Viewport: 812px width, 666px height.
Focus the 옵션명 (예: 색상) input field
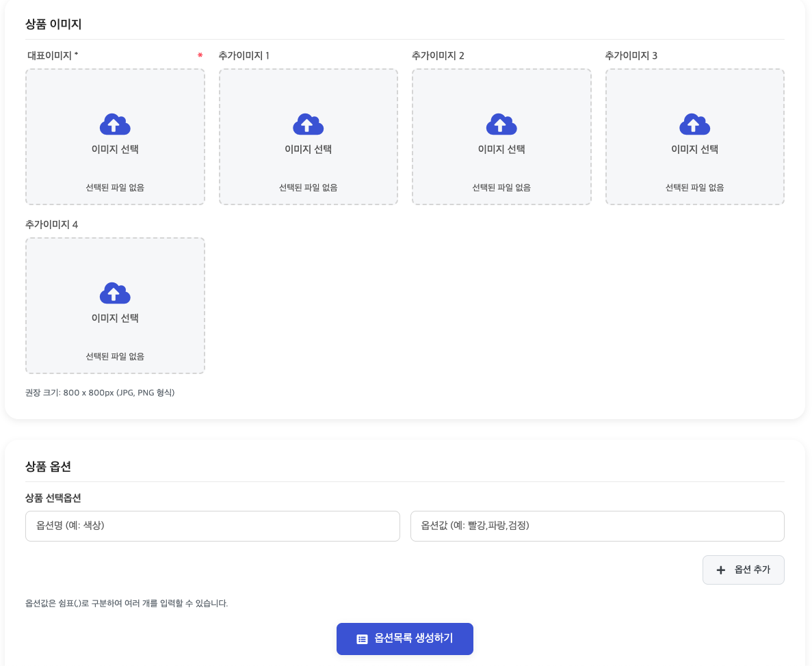click(x=212, y=526)
